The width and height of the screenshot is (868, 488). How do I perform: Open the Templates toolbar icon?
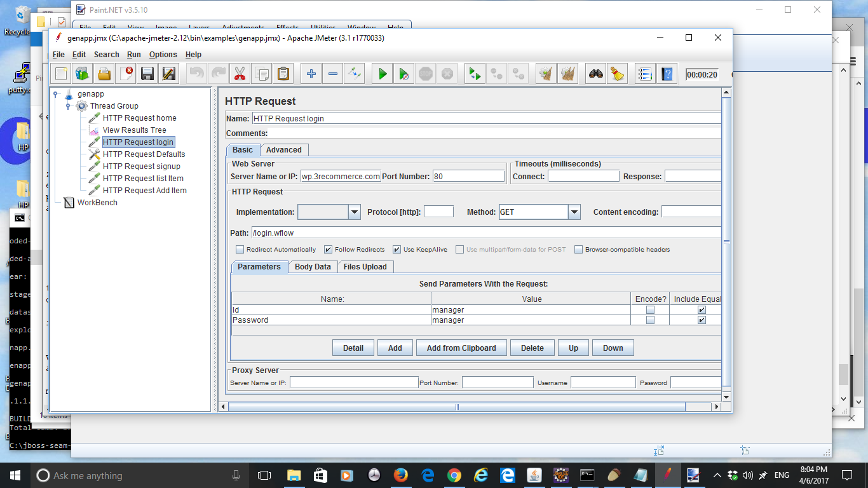point(83,74)
